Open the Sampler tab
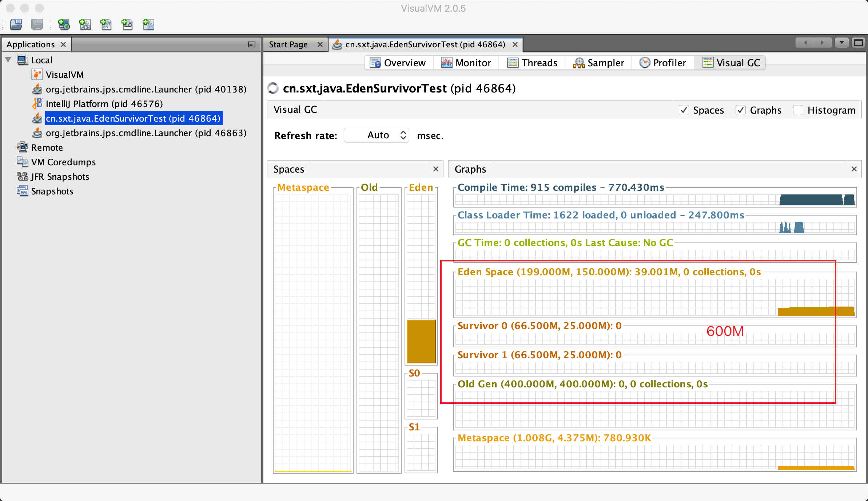The image size is (868, 501). [x=599, y=63]
